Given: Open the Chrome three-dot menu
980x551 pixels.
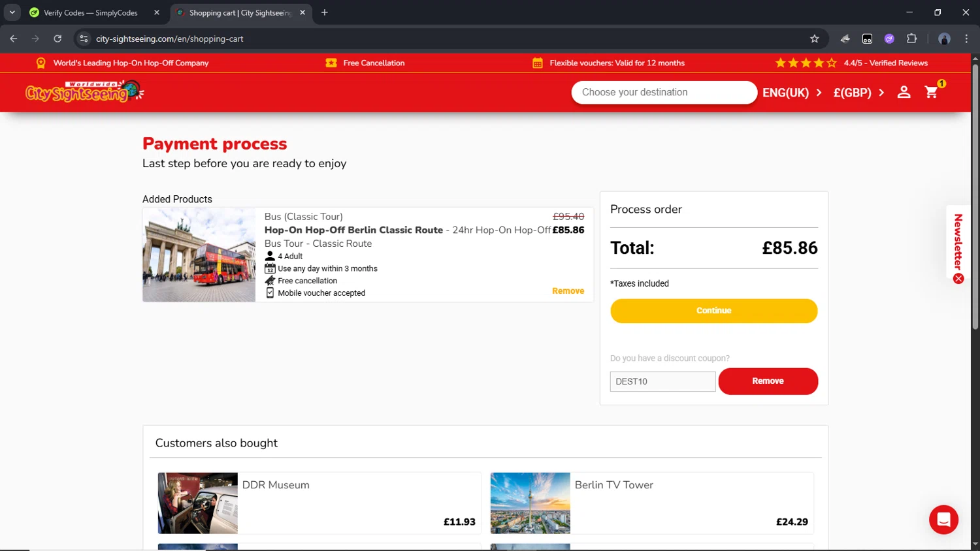Looking at the screenshot, I should (x=966, y=39).
